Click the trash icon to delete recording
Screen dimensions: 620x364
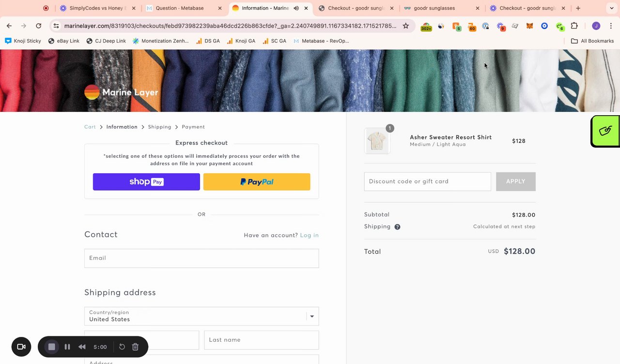136,347
